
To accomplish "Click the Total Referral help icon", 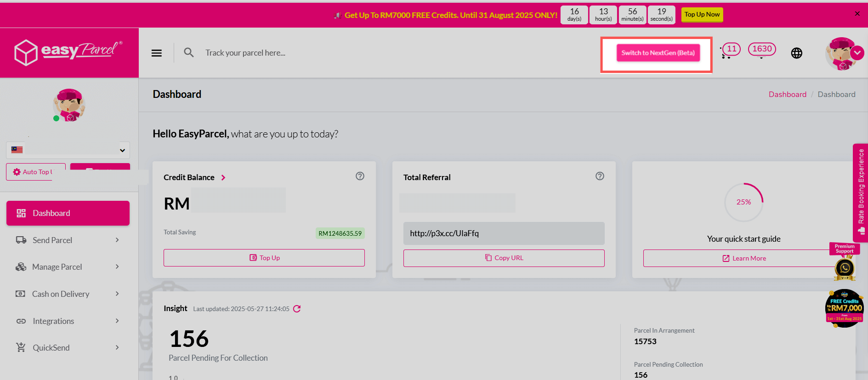I will [600, 176].
